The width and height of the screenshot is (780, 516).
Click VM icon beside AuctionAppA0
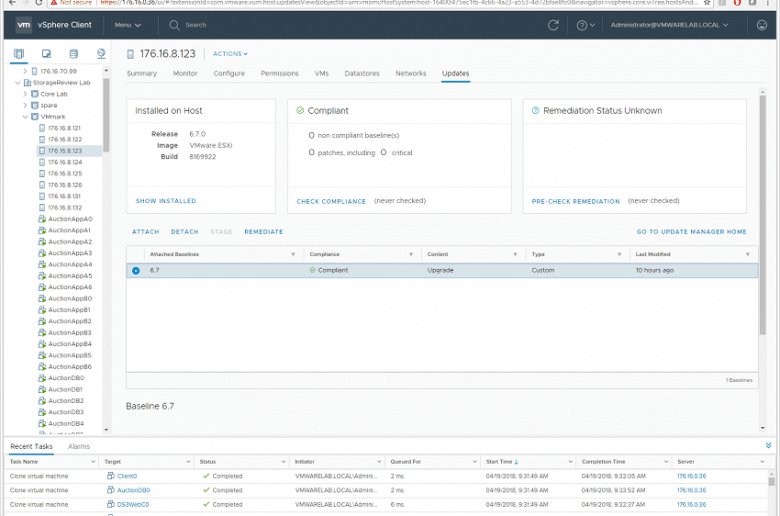click(x=42, y=219)
